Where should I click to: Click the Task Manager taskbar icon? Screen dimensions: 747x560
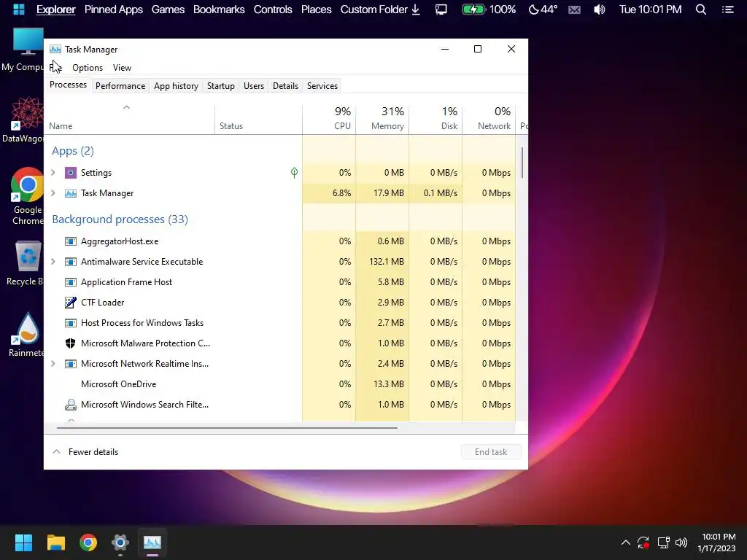pyautogui.click(x=152, y=542)
